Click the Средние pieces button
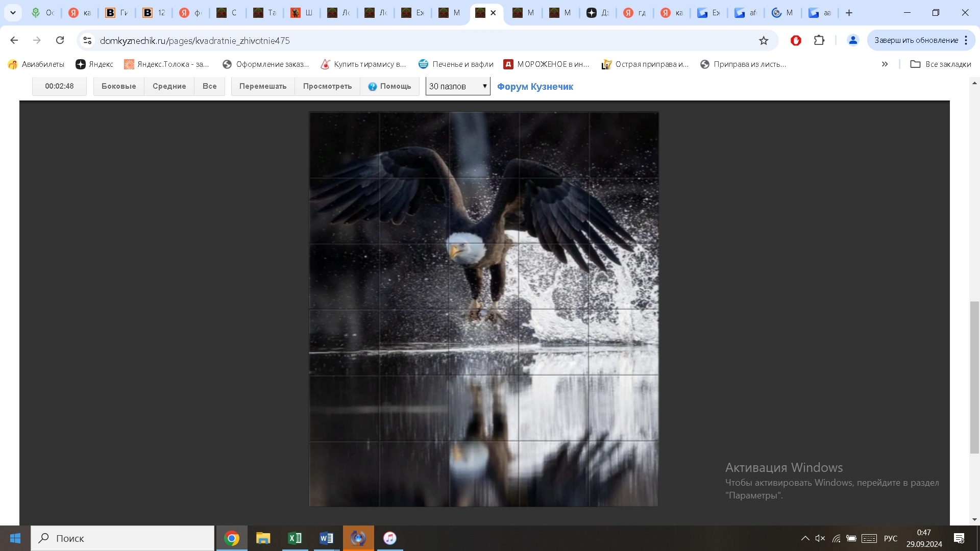980x551 pixels. [169, 86]
